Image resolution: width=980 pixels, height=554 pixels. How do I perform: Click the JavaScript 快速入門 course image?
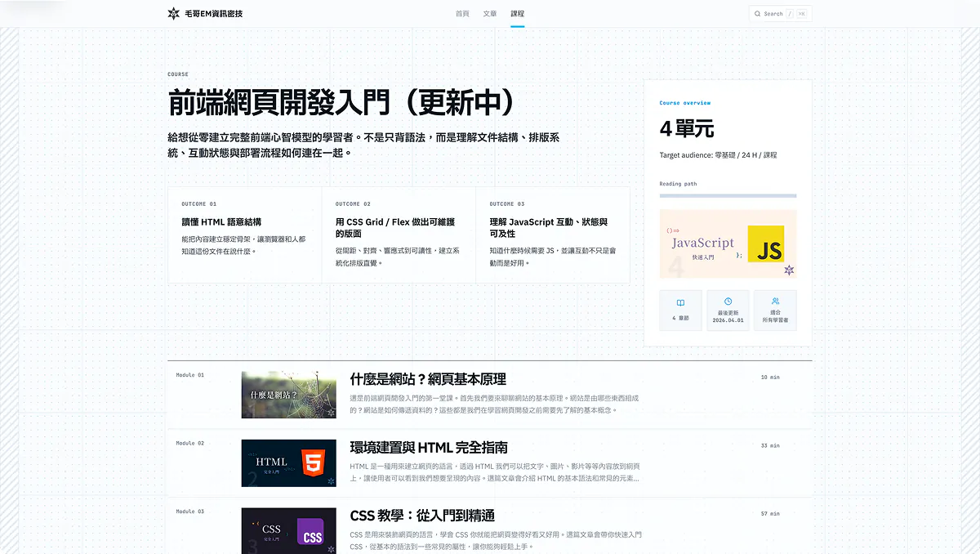728,244
